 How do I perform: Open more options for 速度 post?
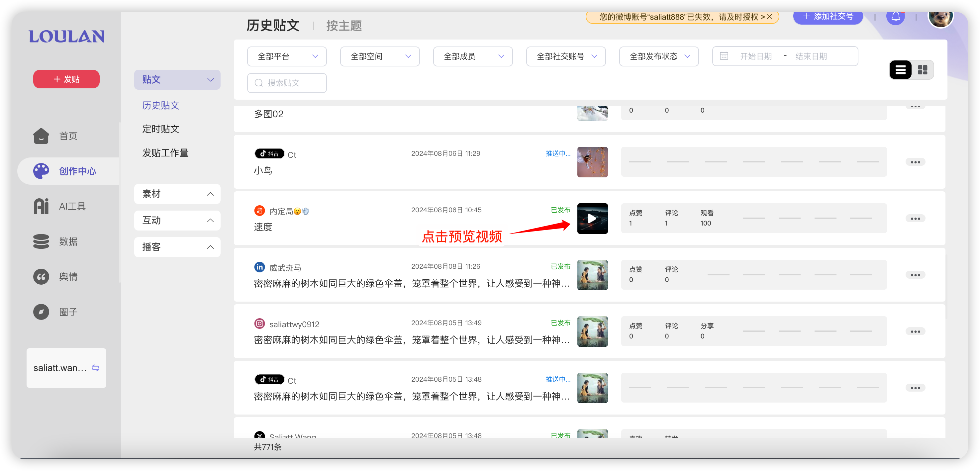[x=915, y=218]
